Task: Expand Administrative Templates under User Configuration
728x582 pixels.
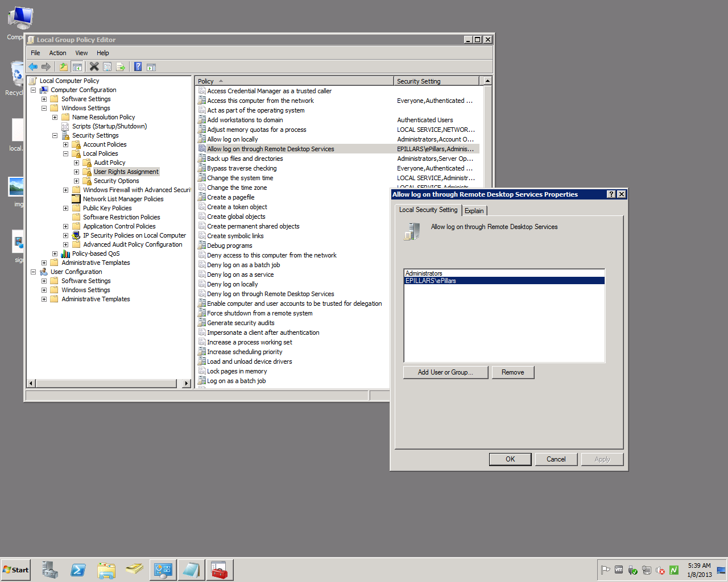Action: (44, 299)
